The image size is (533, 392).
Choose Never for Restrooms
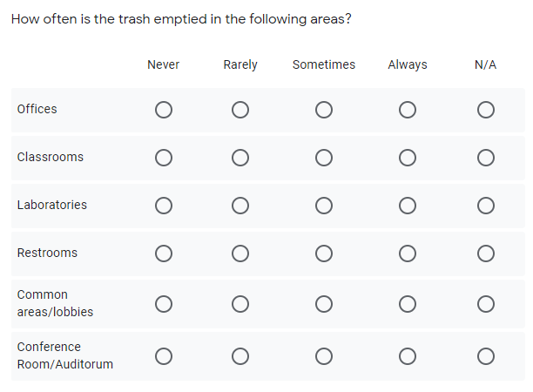coord(164,253)
